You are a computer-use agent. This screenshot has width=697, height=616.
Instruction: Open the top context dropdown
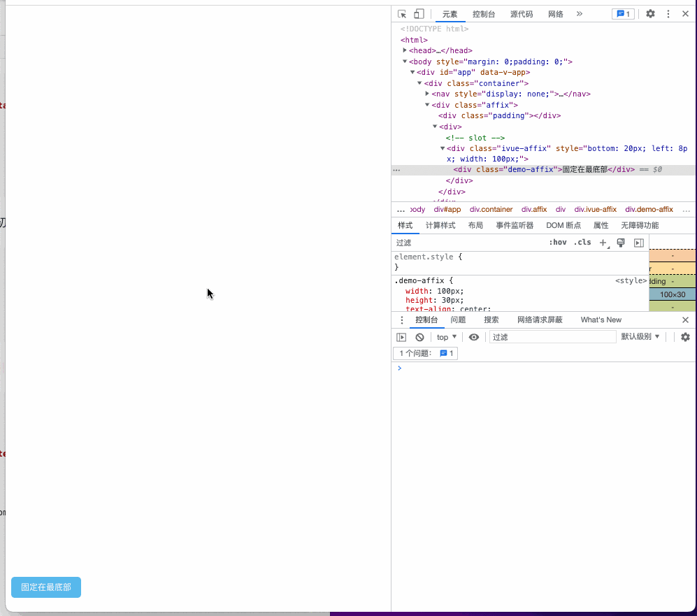446,337
